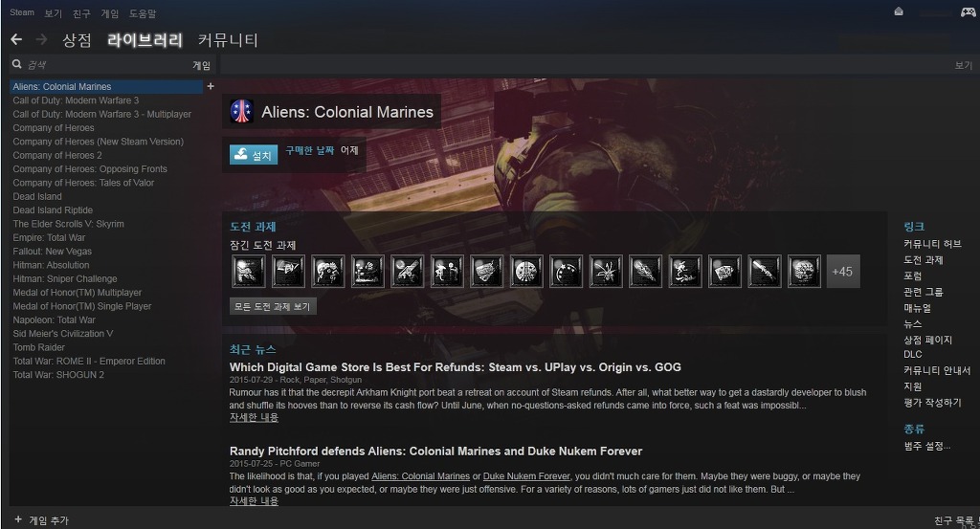The height and width of the screenshot is (529, 980).
Task: Open the second locked achievement icon
Action: click(x=288, y=271)
